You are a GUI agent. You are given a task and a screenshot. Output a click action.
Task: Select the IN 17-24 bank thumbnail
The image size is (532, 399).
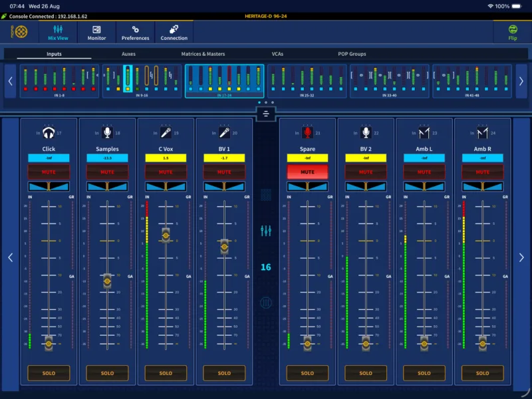(x=224, y=81)
